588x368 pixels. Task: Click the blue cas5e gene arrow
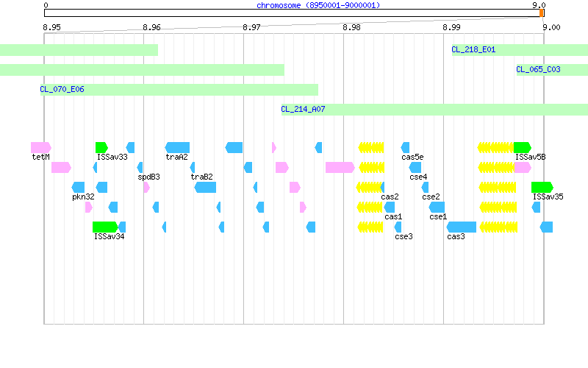click(x=405, y=148)
